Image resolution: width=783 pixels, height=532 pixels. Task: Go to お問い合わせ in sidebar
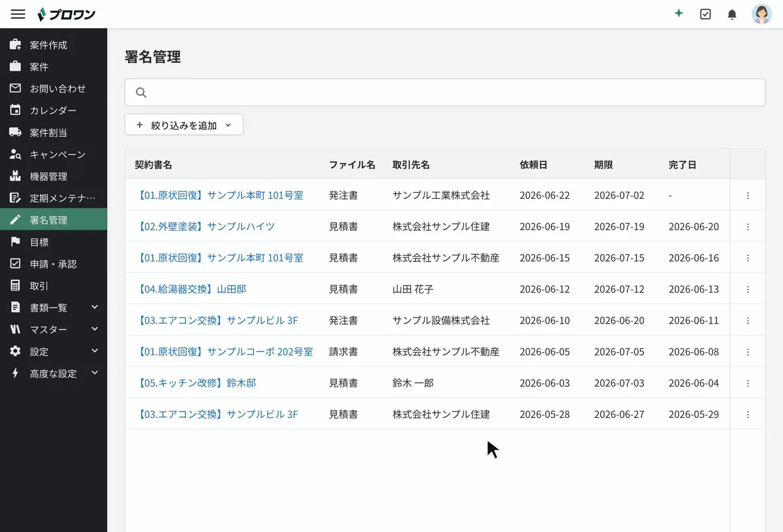[54, 89]
